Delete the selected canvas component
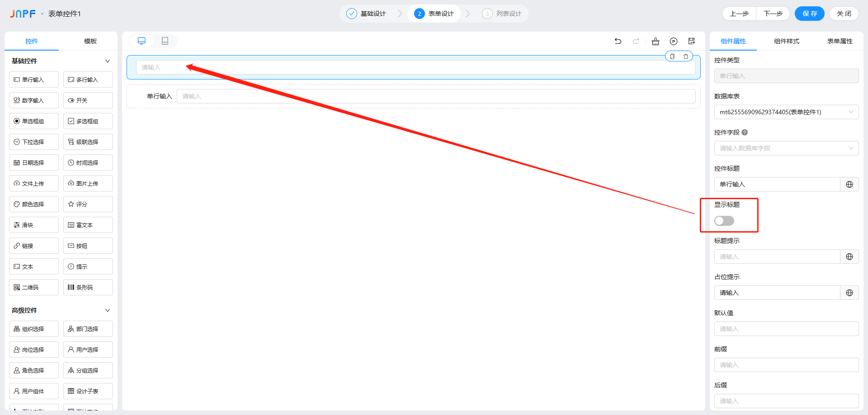 (x=686, y=56)
